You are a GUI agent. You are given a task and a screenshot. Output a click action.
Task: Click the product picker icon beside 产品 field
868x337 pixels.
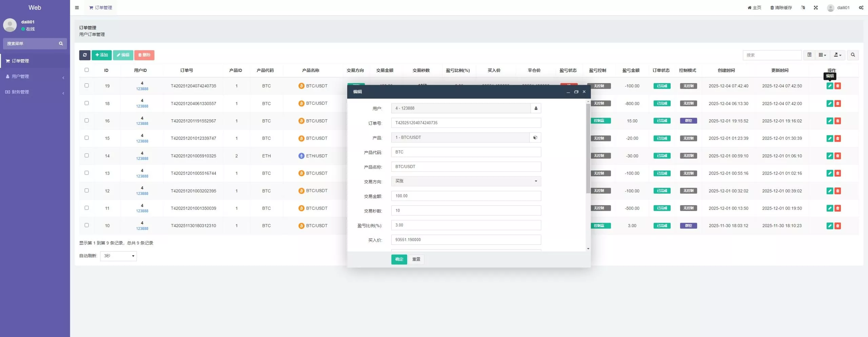point(535,138)
